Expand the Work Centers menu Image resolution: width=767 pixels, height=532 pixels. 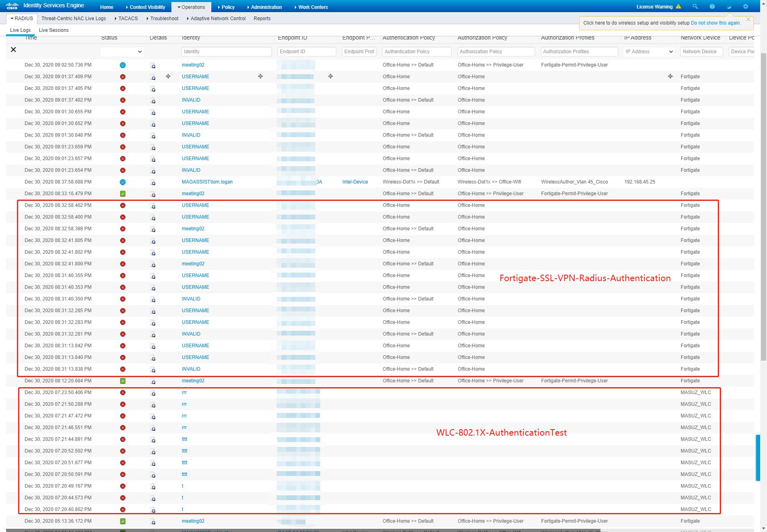[x=311, y=7]
